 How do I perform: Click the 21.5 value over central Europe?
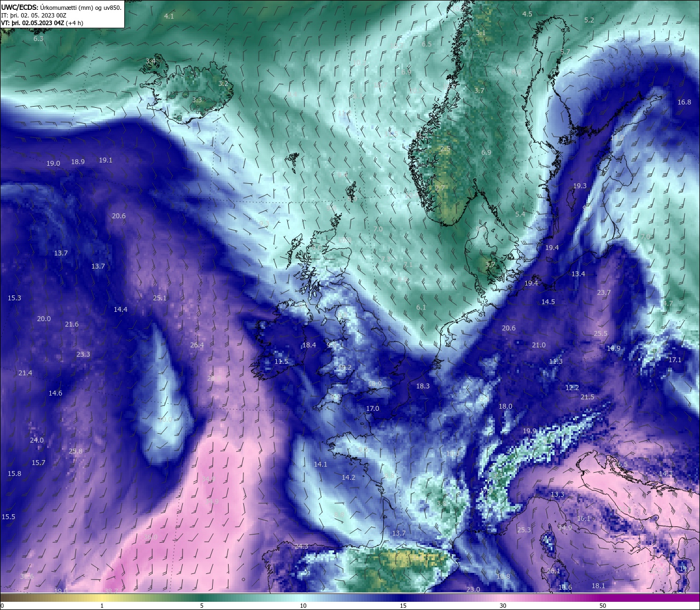[x=587, y=397]
